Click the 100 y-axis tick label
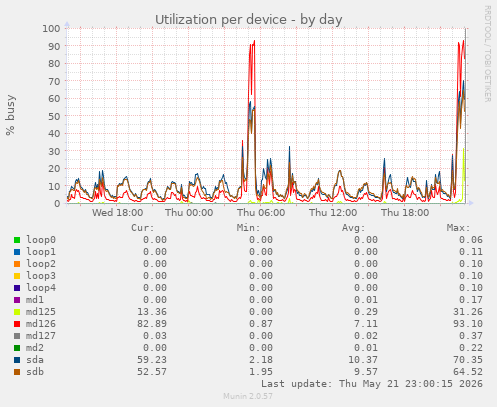 coord(51,28)
